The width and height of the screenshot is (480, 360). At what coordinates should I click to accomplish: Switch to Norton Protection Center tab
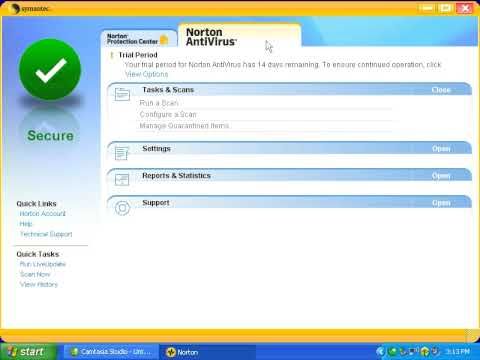click(139, 39)
